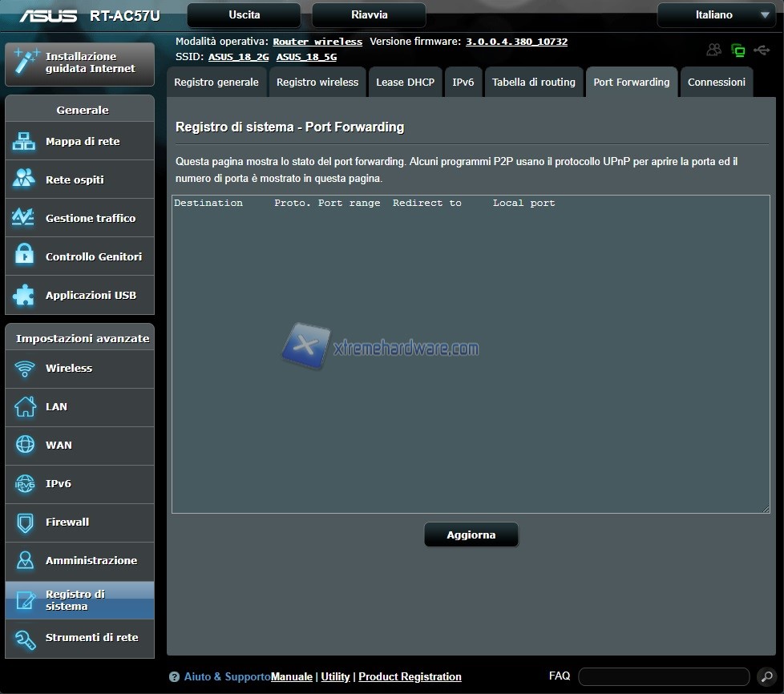Select the Tabella di routing tab

pos(533,83)
